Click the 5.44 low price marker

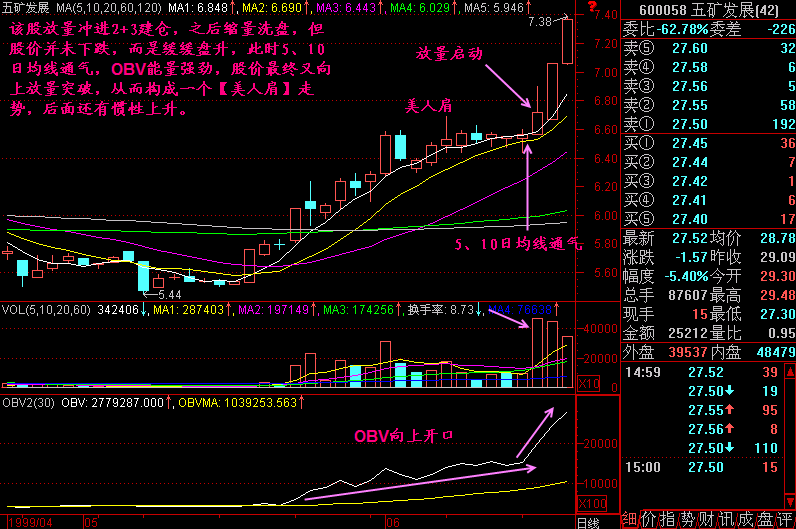pyautogui.click(x=168, y=294)
